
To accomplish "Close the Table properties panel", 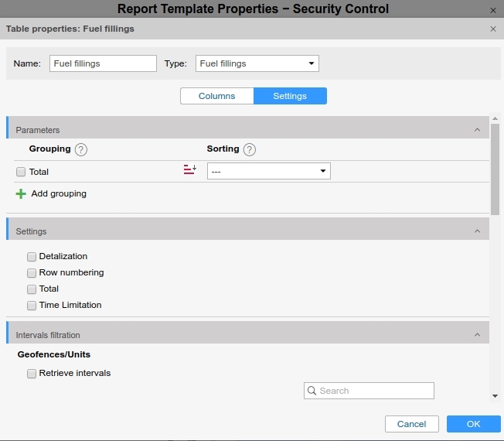I will [x=493, y=29].
